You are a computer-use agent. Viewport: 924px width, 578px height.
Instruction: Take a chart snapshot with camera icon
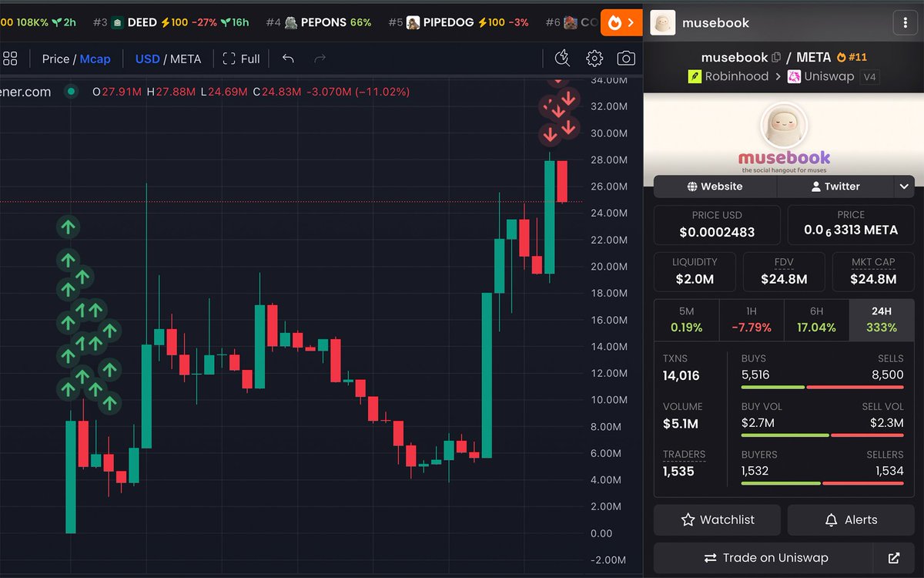(626, 59)
